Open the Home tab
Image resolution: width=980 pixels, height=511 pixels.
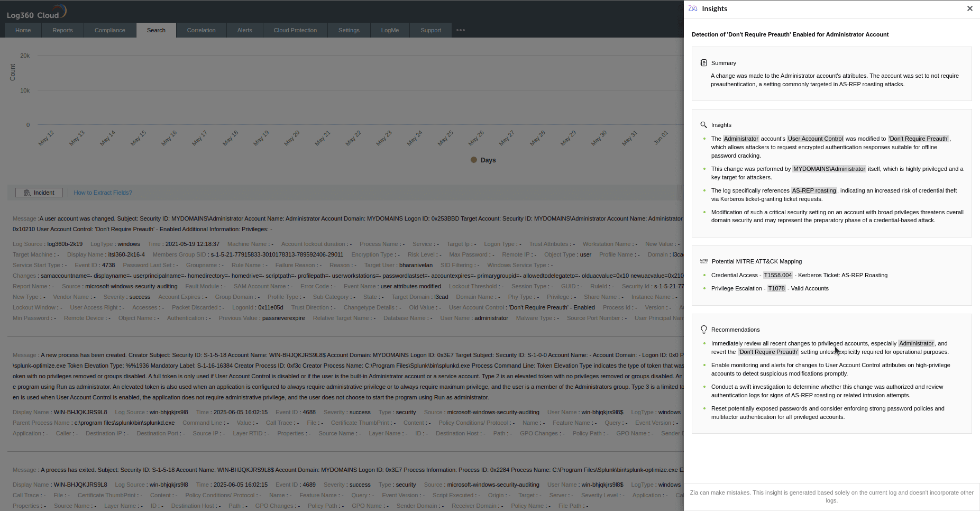[x=23, y=30]
